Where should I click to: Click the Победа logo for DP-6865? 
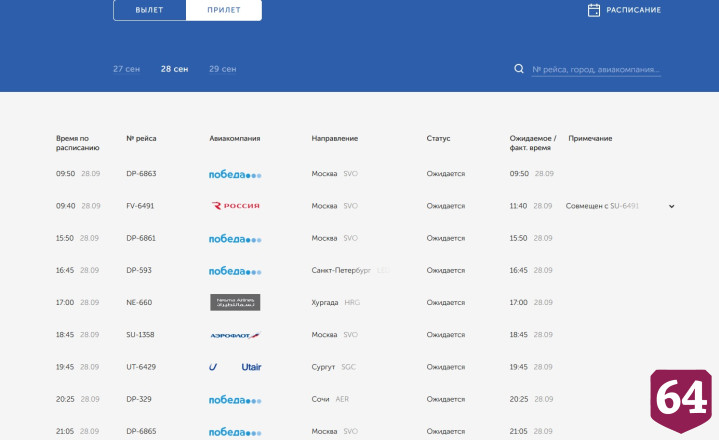click(235, 432)
